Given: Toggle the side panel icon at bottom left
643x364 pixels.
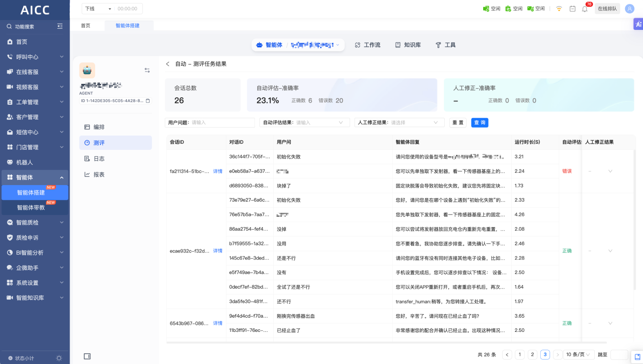Looking at the screenshot, I should (x=87, y=356).
